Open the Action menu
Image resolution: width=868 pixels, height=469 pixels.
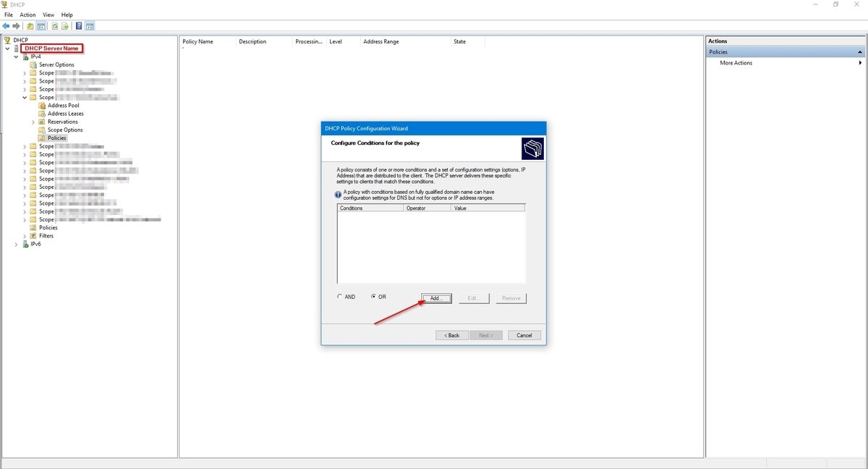coord(27,14)
